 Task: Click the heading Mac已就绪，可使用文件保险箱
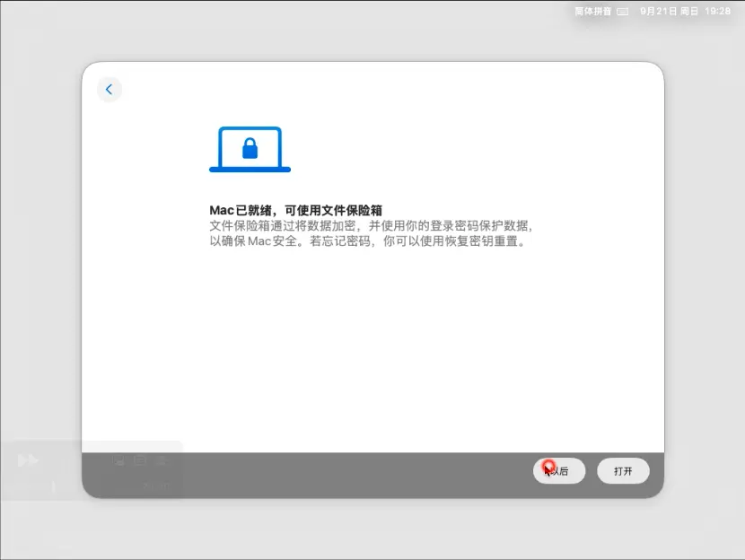click(x=296, y=210)
